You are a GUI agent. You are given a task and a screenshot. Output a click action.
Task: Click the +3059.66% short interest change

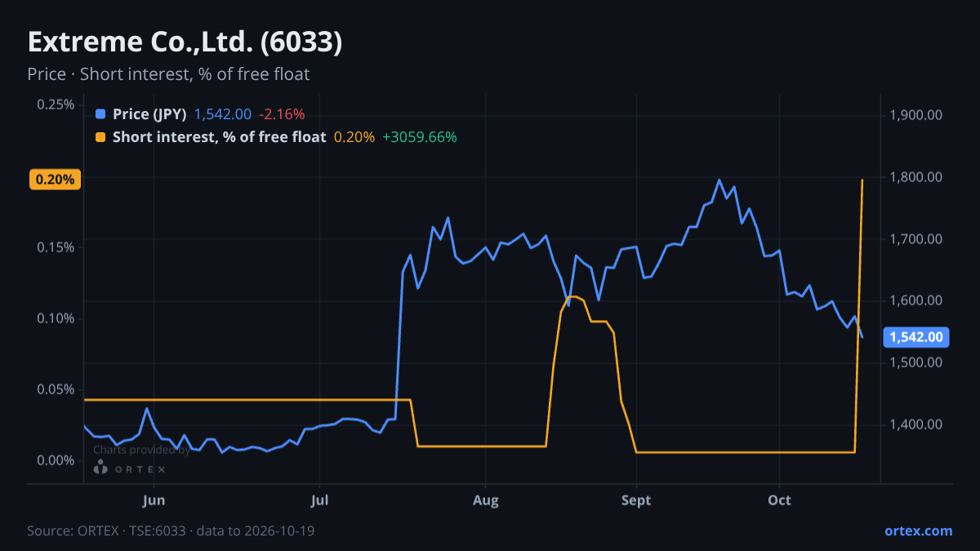420,137
